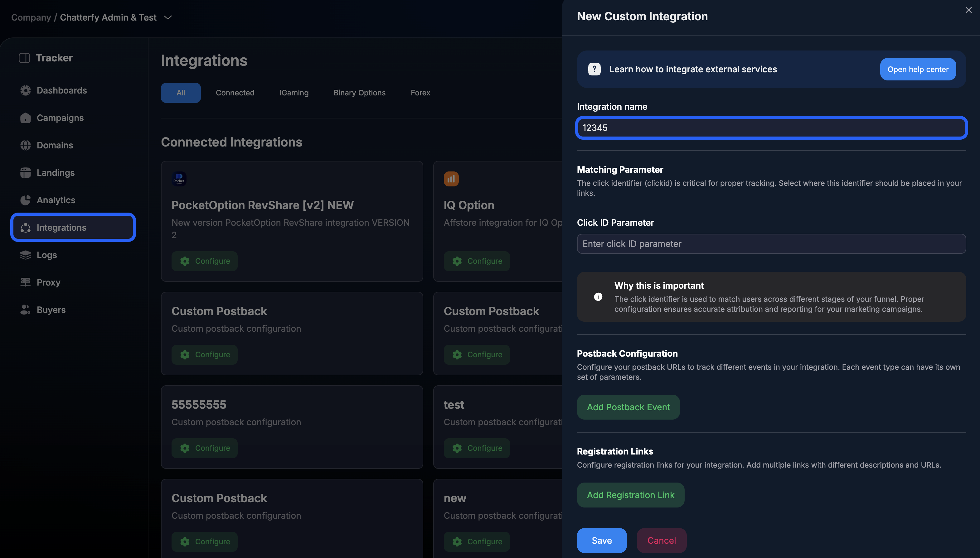Viewport: 980px width, 558px height.
Task: Configure the 55555555 integration
Action: [205, 448]
